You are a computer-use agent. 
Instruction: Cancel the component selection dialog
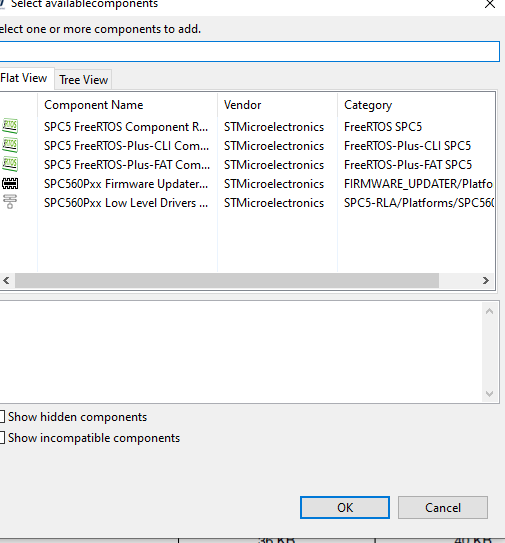coord(443,507)
